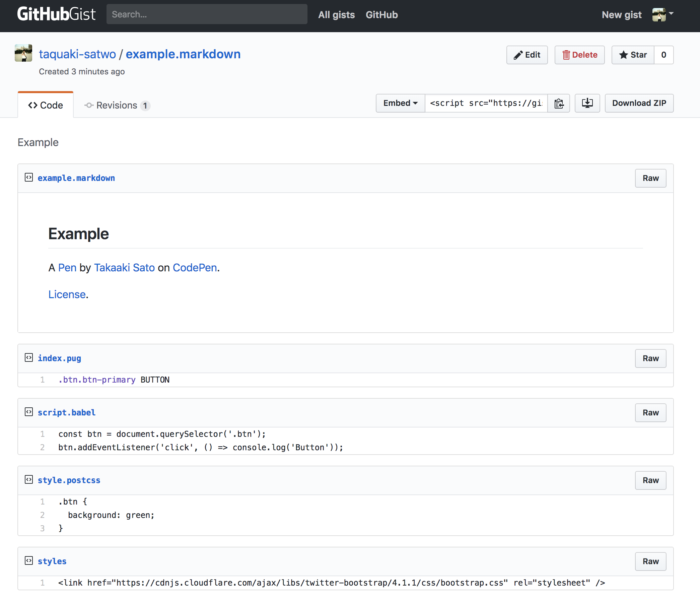Delete this gist with trash button
Viewport: 700px width, 599px height.
click(x=580, y=55)
